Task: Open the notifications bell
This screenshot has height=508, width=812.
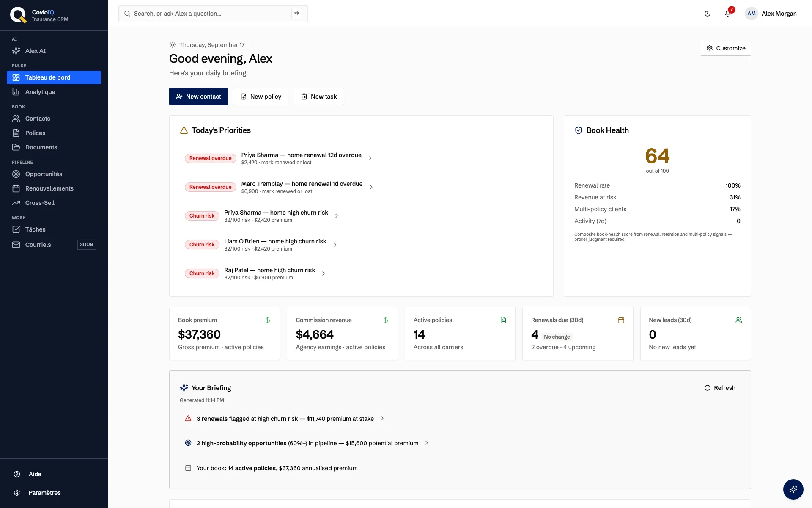Action: coord(728,14)
